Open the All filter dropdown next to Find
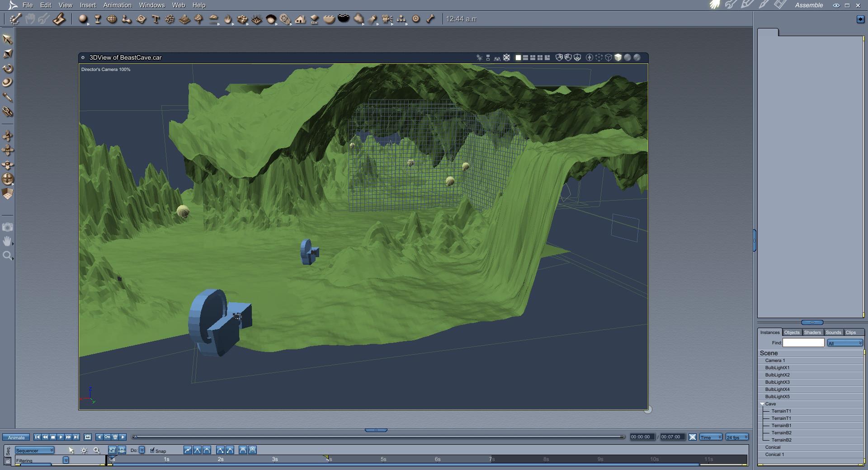868x470 pixels. tap(845, 343)
